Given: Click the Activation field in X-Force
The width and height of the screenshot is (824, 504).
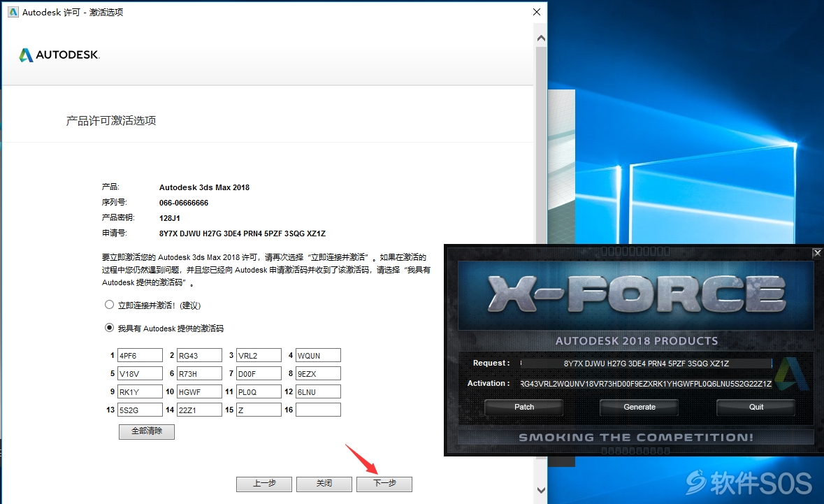Looking at the screenshot, I should click(x=646, y=384).
